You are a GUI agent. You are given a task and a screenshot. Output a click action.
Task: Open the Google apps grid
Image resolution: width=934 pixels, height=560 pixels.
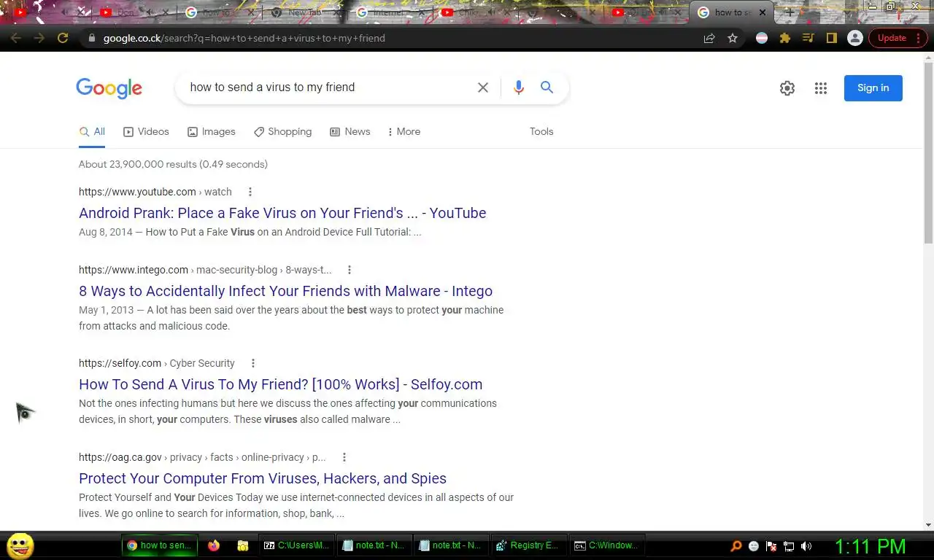click(821, 88)
